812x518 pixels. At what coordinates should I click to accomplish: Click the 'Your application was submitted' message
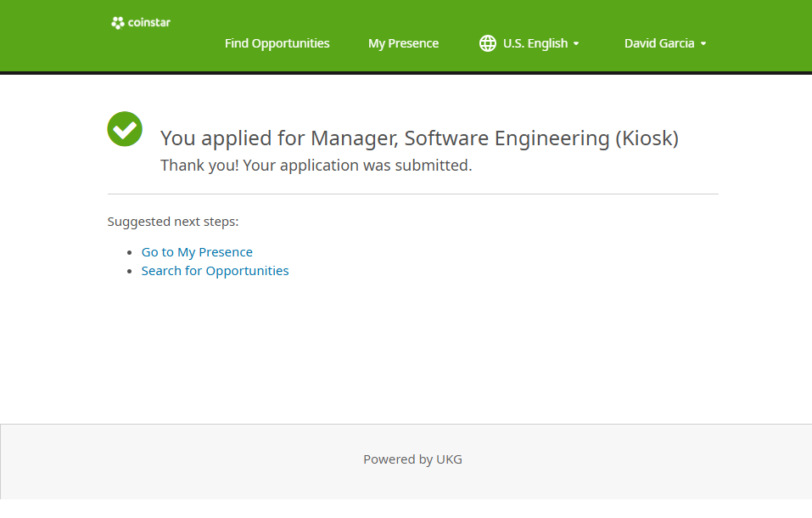point(316,166)
